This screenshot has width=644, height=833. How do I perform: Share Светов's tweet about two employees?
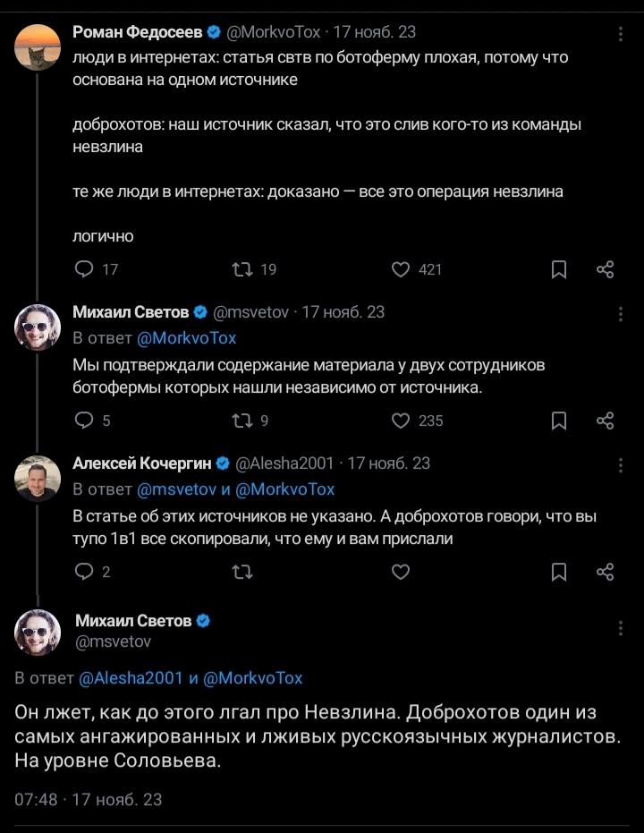pos(606,421)
